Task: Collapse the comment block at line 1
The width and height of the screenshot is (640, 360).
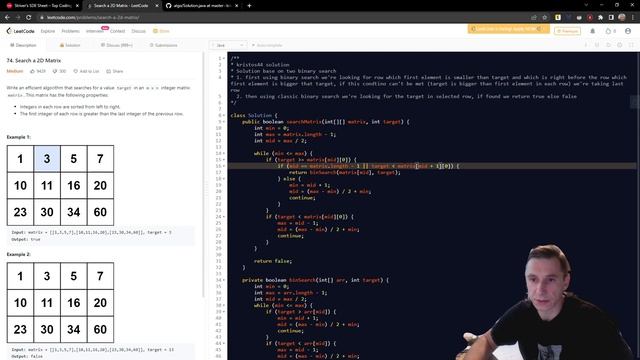Action: point(224,58)
